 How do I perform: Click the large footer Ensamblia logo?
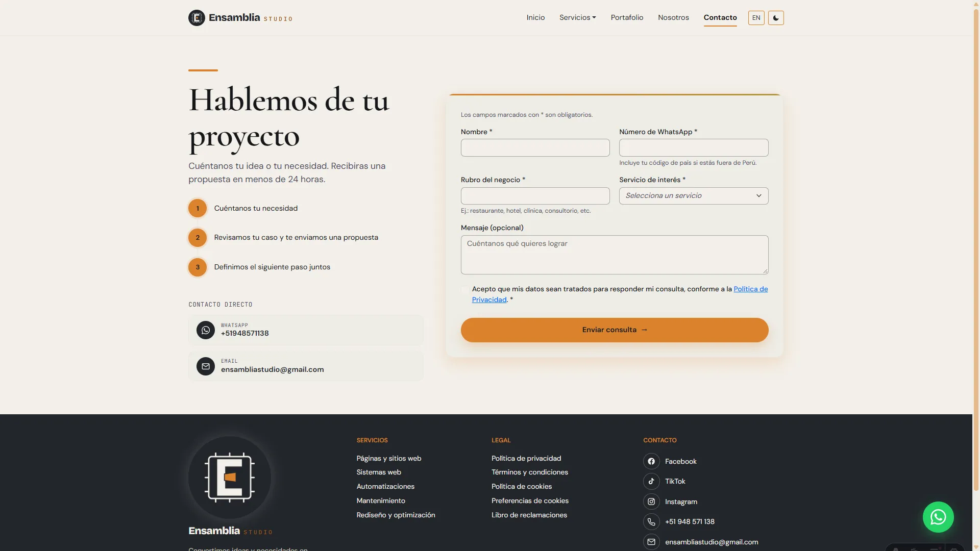point(230,478)
